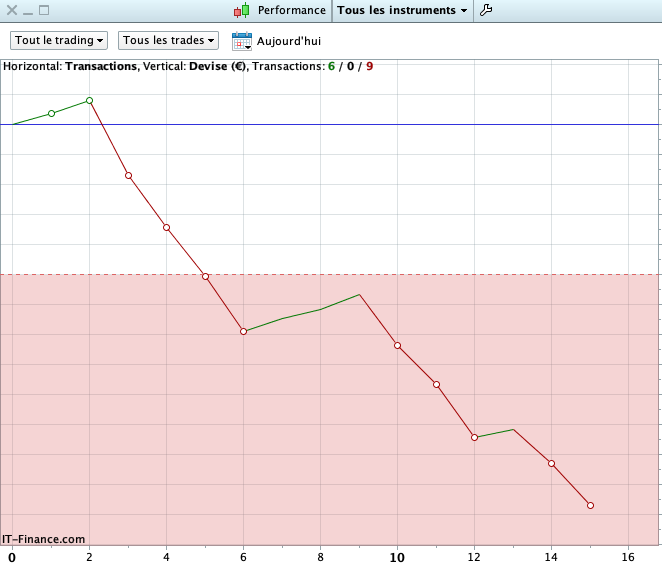The height and width of the screenshot is (565, 662).
Task: Select the data point at transaction 6
Action: pos(244,331)
